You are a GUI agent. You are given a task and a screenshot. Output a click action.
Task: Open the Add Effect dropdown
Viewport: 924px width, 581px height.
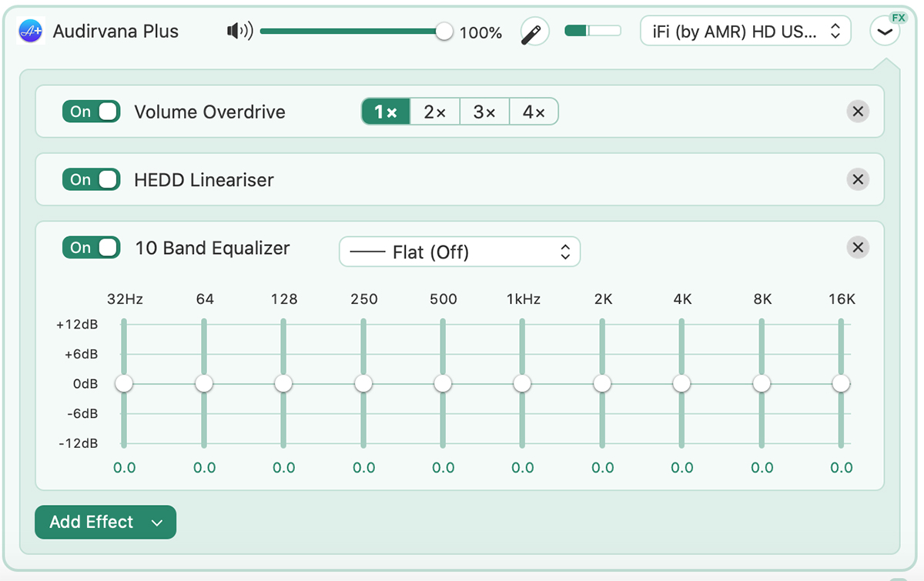click(x=105, y=523)
